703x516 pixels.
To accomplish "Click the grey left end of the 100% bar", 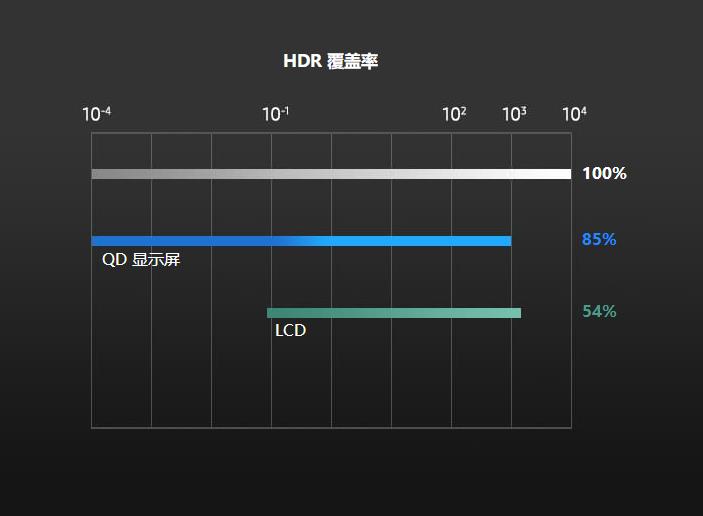I will click(96, 174).
